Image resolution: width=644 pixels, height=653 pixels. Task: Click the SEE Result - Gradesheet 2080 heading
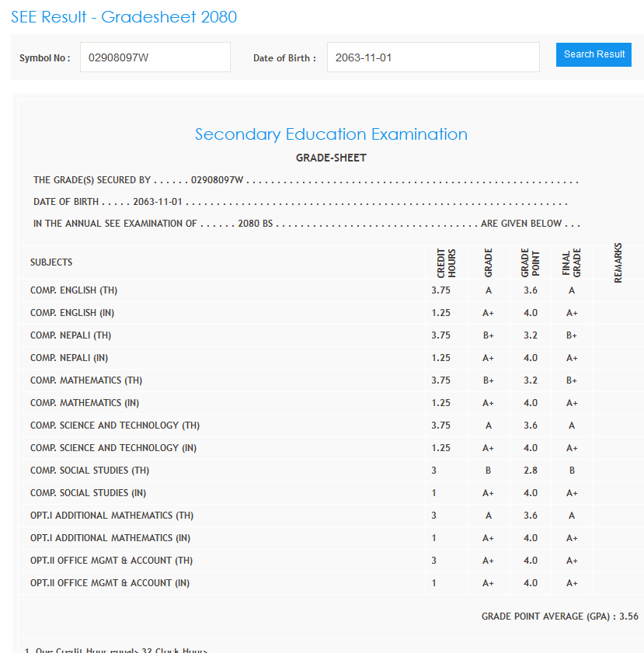coord(124,17)
